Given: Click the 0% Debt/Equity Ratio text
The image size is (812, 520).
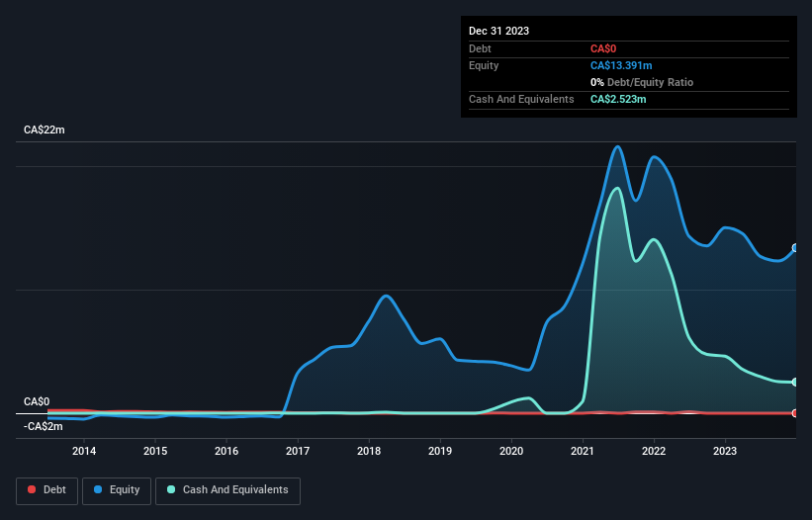Looking at the screenshot, I should point(642,82).
